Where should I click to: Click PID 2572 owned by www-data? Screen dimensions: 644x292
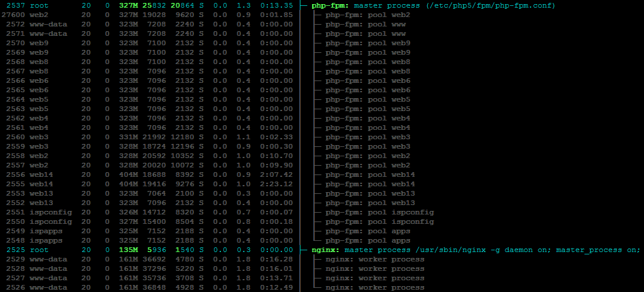pos(16,24)
